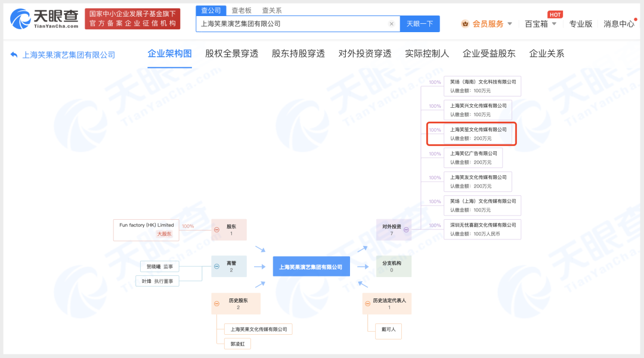Screen dimensions: 644x358
Task: Collapse the 历史股东 node
Action: pyautogui.click(x=217, y=304)
